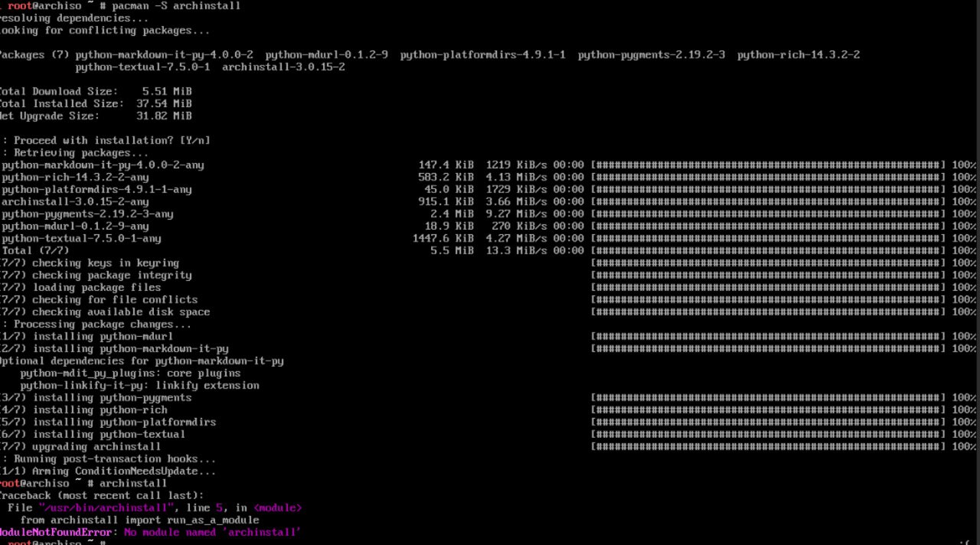This screenshot has height=545, width=980.
Task: Select the python-rich-14.3.2-2-any download row name
Action: 75,178
